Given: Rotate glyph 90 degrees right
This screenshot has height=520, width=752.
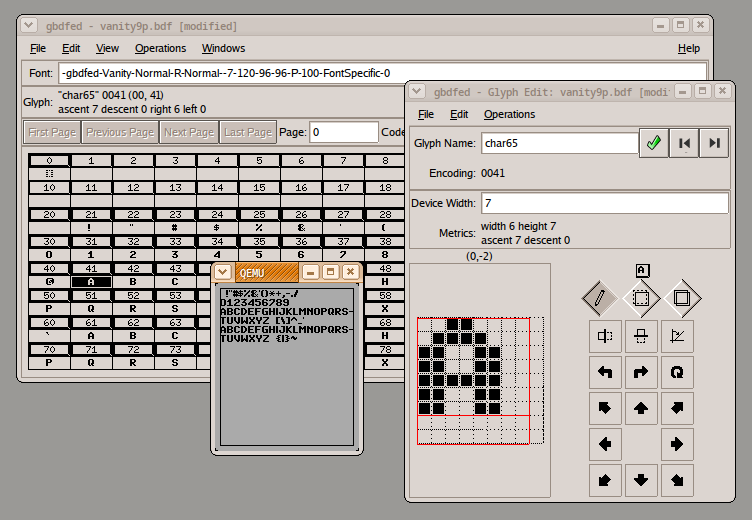Looking at the screenshot, I should 641,373.
